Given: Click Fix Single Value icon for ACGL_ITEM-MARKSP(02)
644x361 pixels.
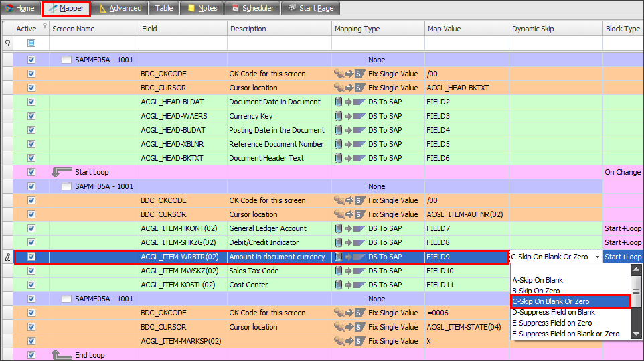Looking at the screenshot, I should click(x=349, y=341).
